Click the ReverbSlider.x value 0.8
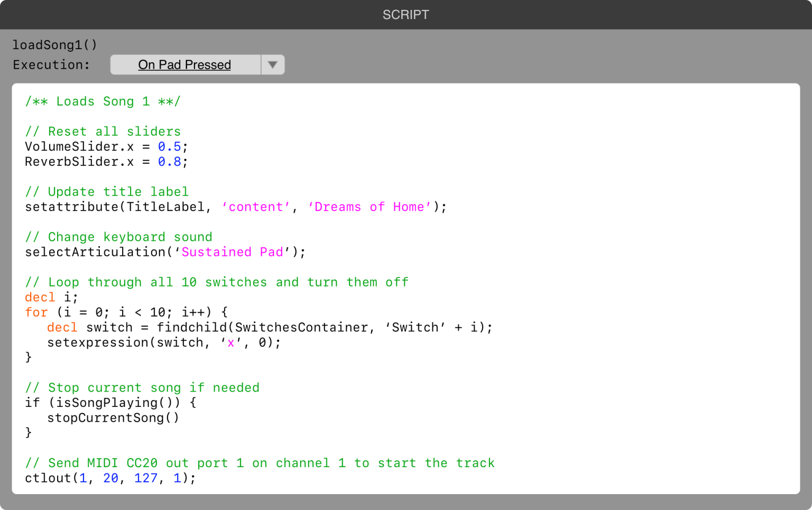 (x=169, y=162)
